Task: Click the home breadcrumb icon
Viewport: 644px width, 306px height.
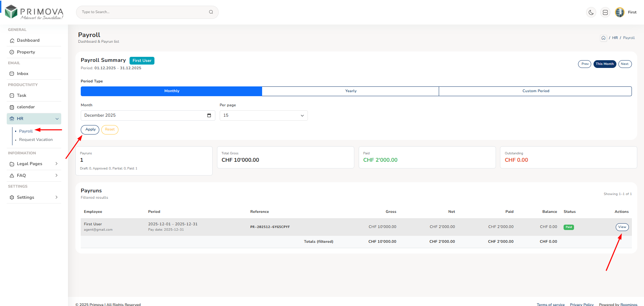Action: [603, 38]
